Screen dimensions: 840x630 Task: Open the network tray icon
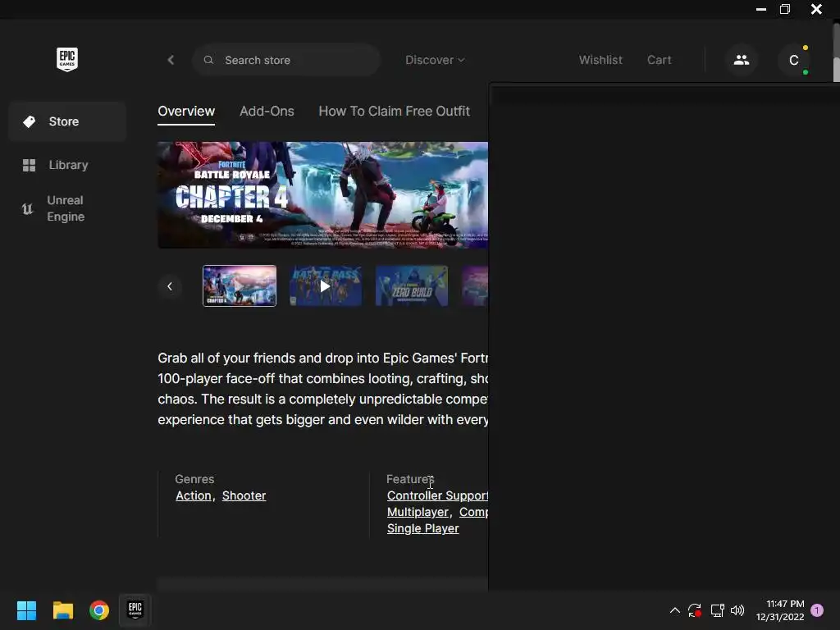(717, 610)
